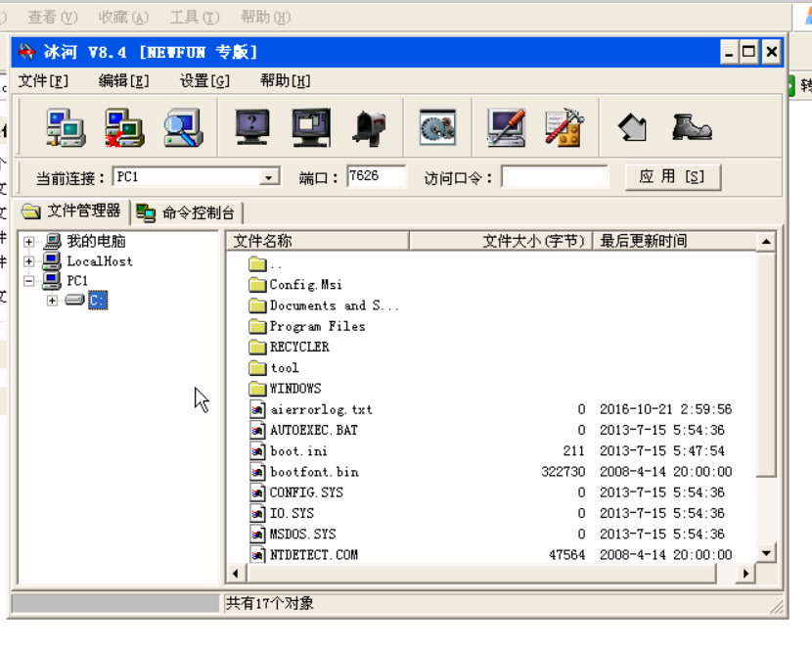Click the 我的电脑 computer icon in tree
Viewport: 812px width, 654px height.
[52, 241]
